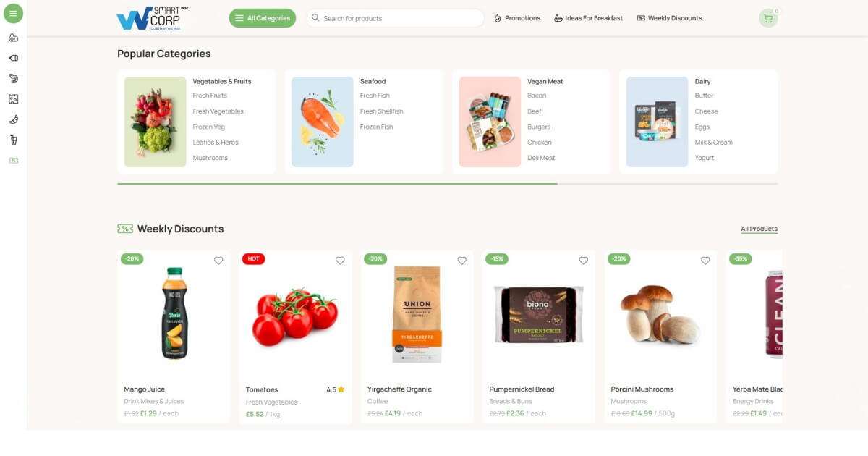
Task: Select the drinks cup icon in sidebar
Action: [13, 140]
